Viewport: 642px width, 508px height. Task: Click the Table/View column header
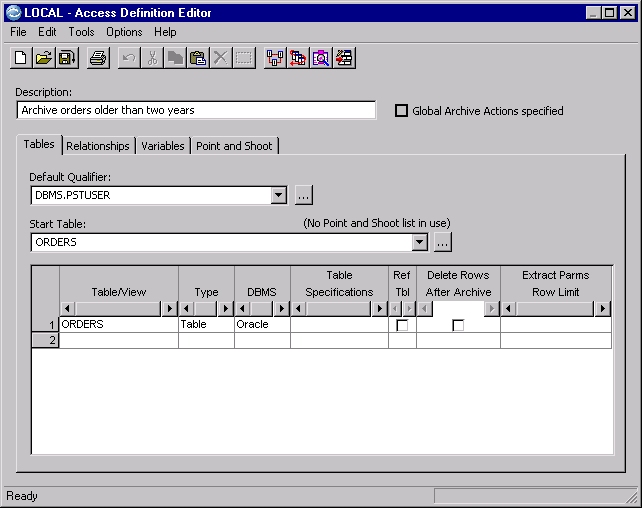pyautogui.click(x=119, y=284)
